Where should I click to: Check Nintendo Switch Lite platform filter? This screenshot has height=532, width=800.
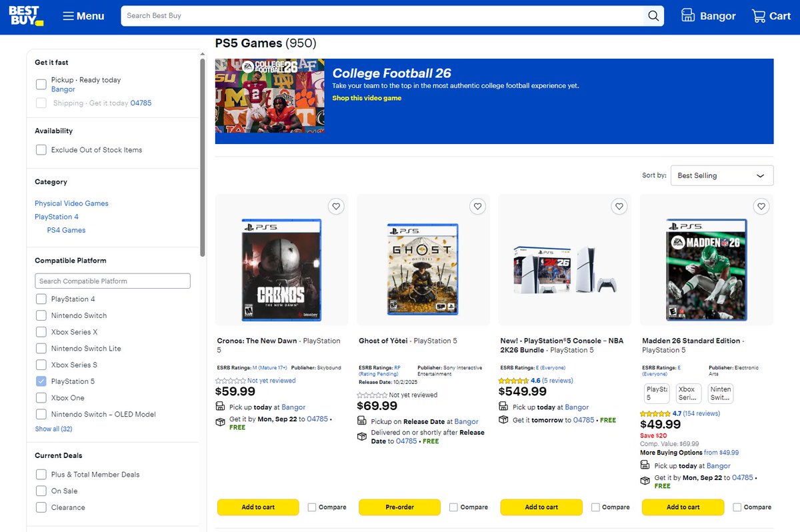click(41, 349)
